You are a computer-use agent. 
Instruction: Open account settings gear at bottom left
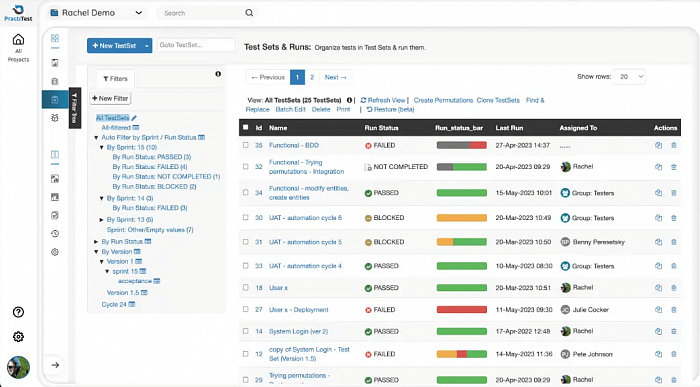[x=18, y=337]
